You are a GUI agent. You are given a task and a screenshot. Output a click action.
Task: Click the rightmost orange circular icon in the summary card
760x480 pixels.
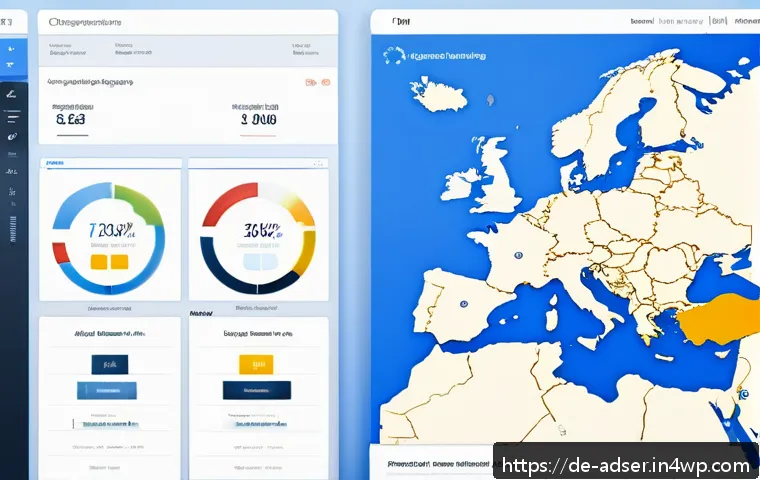326,82
